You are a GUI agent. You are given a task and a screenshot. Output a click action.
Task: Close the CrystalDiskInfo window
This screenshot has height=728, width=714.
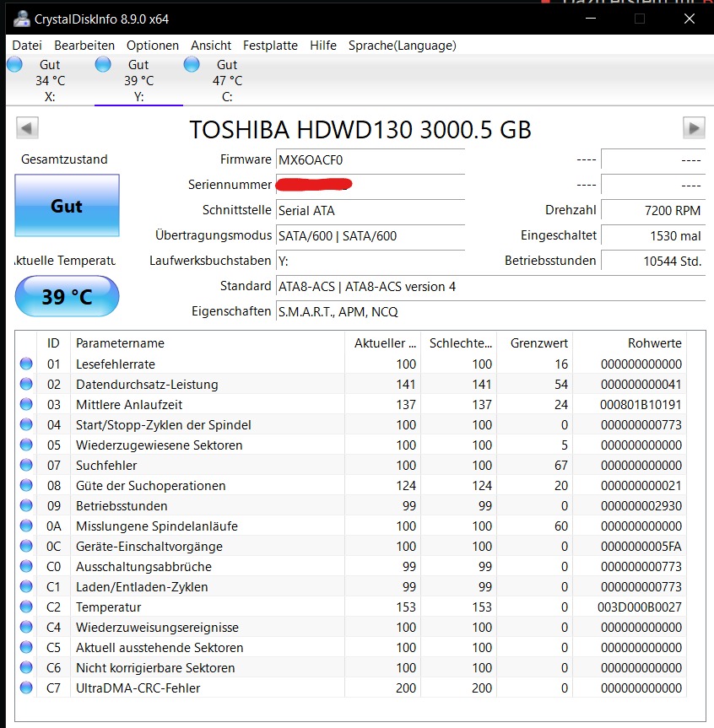pos(690,19)
